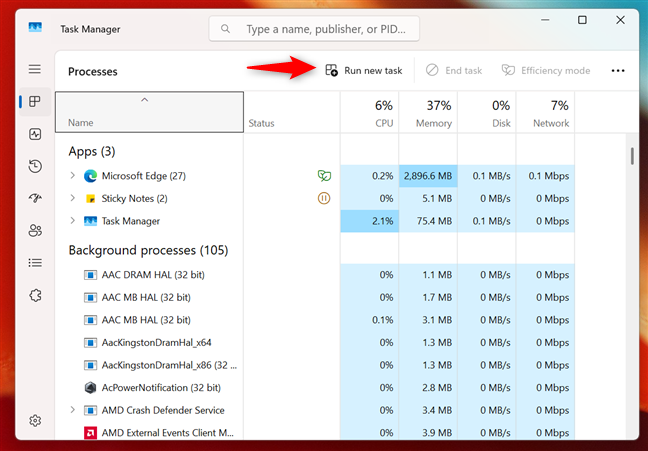This screenshot has height=451, width=648.
Task: Click the Efficiency mode button
Action: tap(546, 71)
